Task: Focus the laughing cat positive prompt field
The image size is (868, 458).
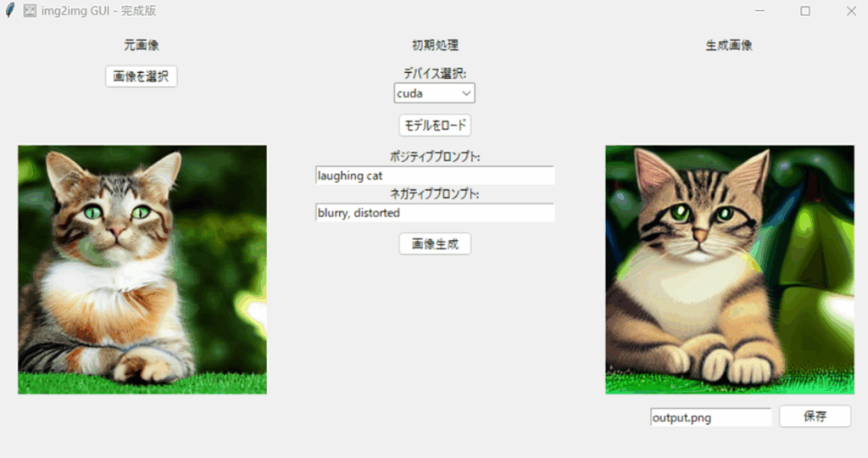Action: click(435, 176)
